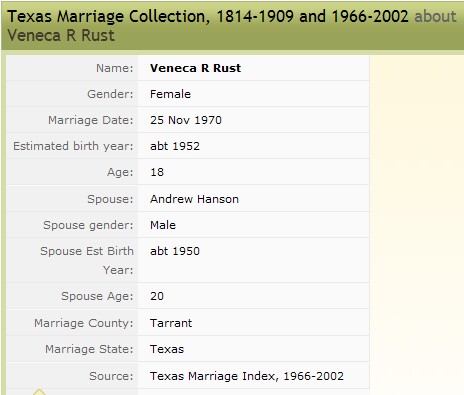Click the Spouse gender value Male
This screenshot has height=395, width=464.
[163, 225]
